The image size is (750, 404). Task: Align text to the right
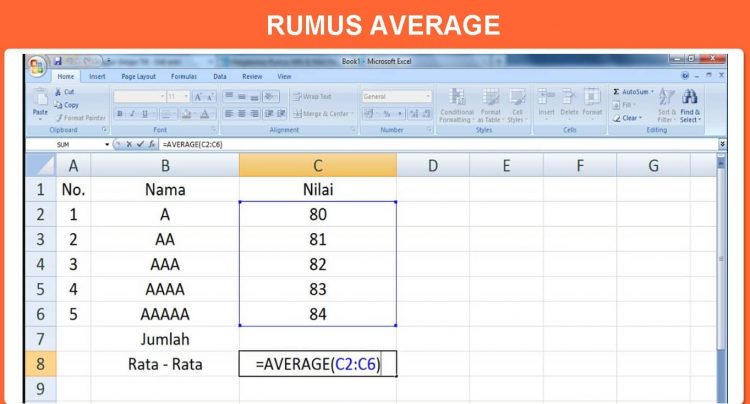click(x=254, y=114)
